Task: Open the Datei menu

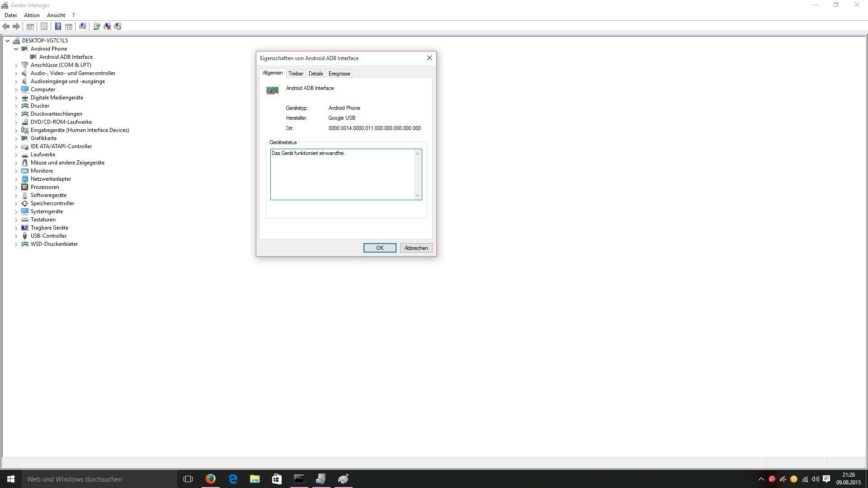Action: click(x=10, y=15)
